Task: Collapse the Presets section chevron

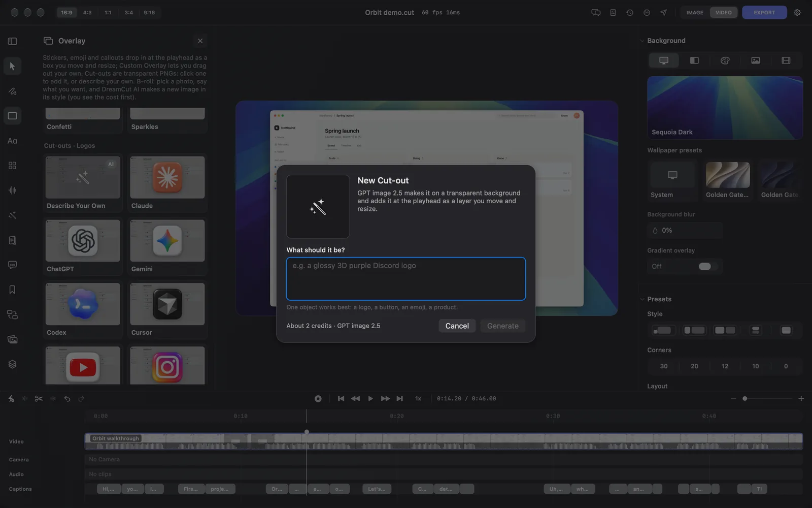Action: tap(642, 299)
